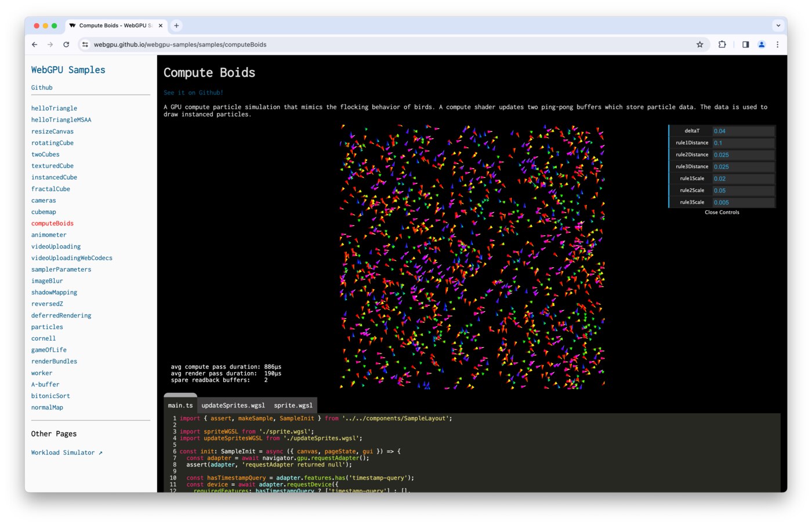The height and width of the screenshot is (525, 812).
Task: Focus the browser address bar URL
Action: pos(180,45)
